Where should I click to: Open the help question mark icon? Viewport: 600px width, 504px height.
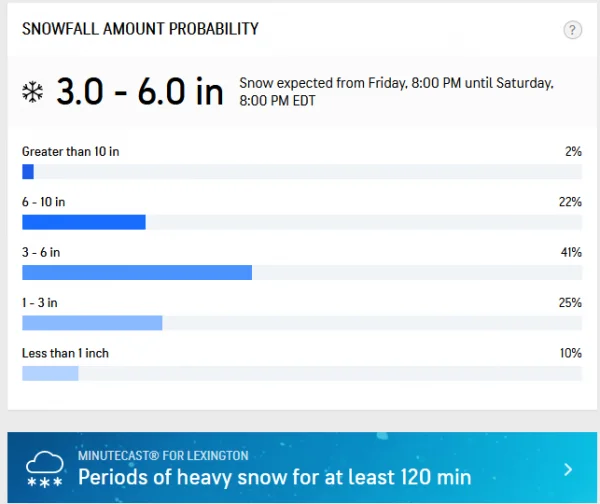tap(572, 30)
